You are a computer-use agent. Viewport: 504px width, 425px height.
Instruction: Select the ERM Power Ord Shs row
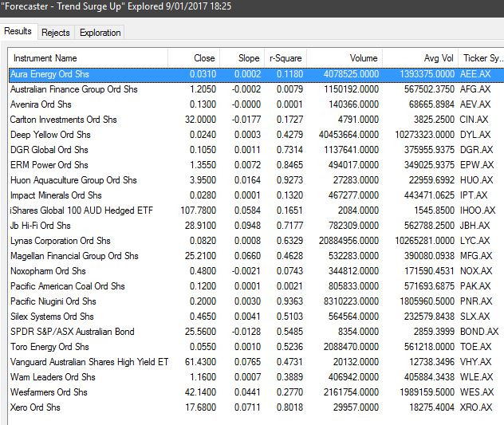pos(256,164)
